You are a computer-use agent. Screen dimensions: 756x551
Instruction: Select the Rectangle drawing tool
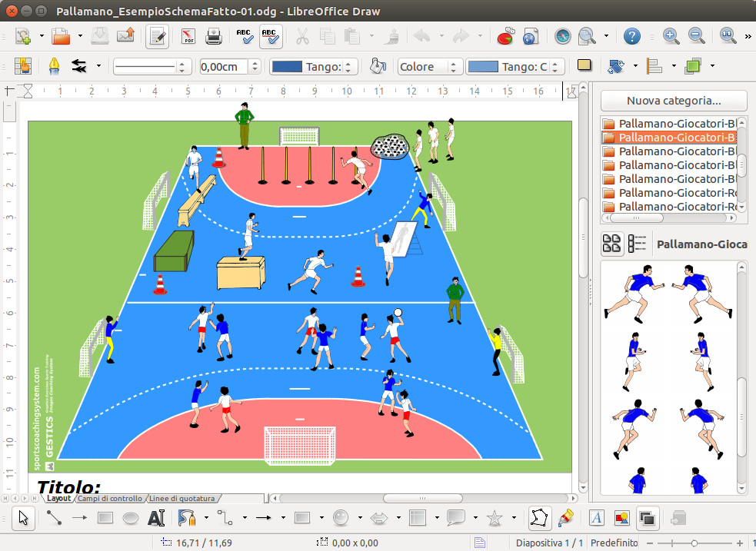click(105, 518)
